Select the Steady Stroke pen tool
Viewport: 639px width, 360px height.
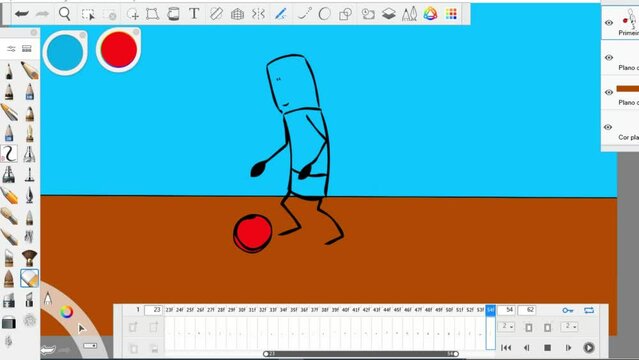point(280,14)
